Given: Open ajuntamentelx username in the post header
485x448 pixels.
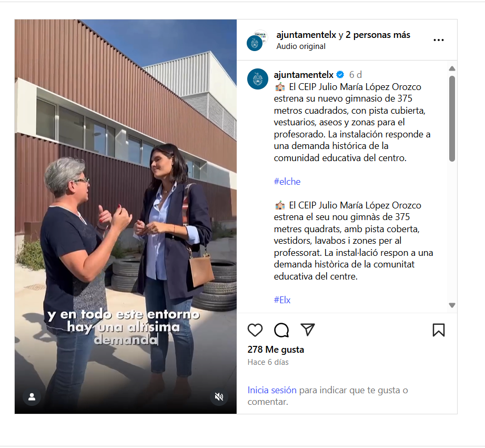Looking at the screenshot, I should (306, 35).
